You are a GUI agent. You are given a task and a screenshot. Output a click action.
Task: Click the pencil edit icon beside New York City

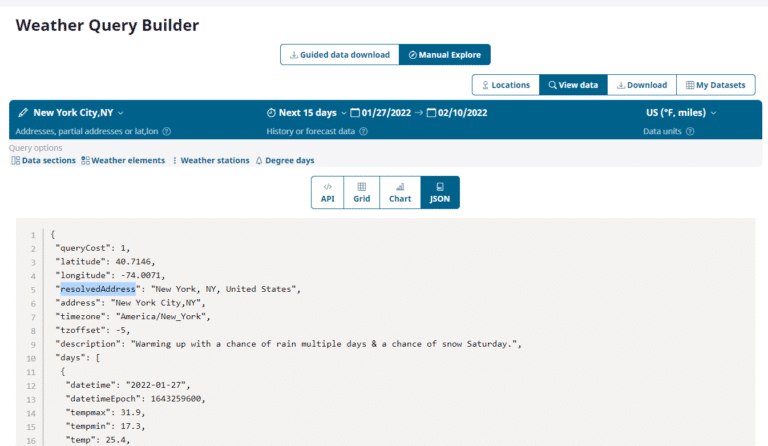[23, 113]
